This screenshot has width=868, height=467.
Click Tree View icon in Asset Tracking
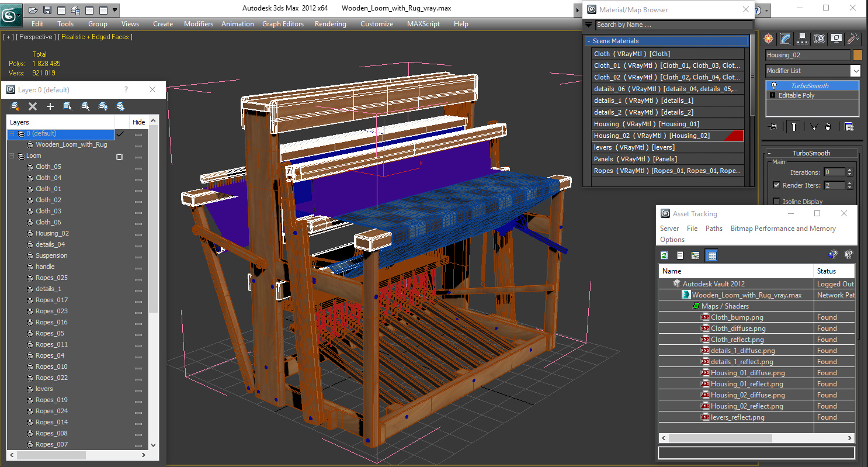click(x=696, y=255)
